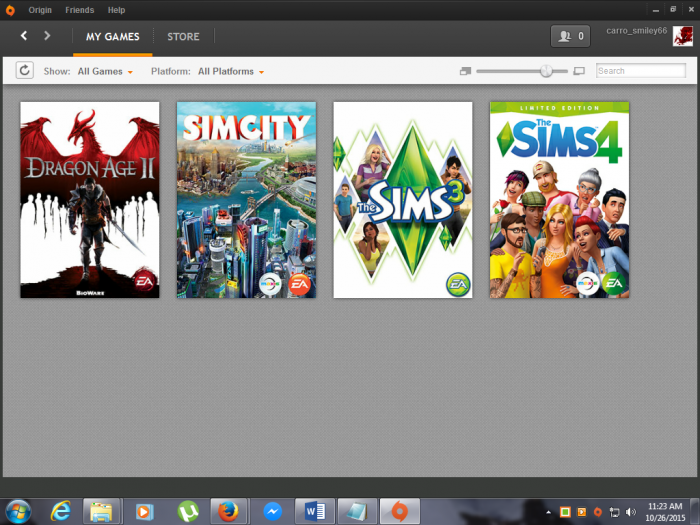Refresh the game library
Image resolution: width=700 pixels, height=525 pixels.
25,71
